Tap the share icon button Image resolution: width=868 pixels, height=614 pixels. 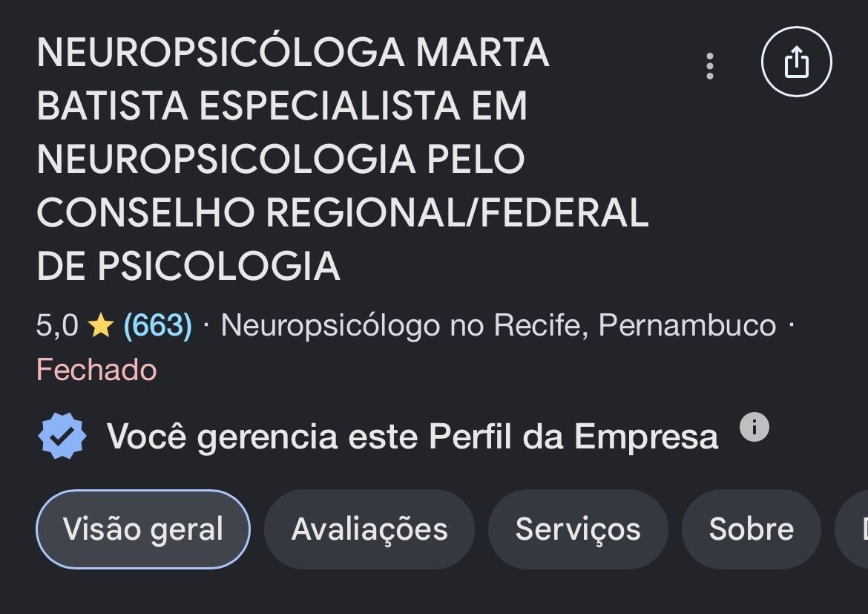pyautogui.click(x=797, y=62)
